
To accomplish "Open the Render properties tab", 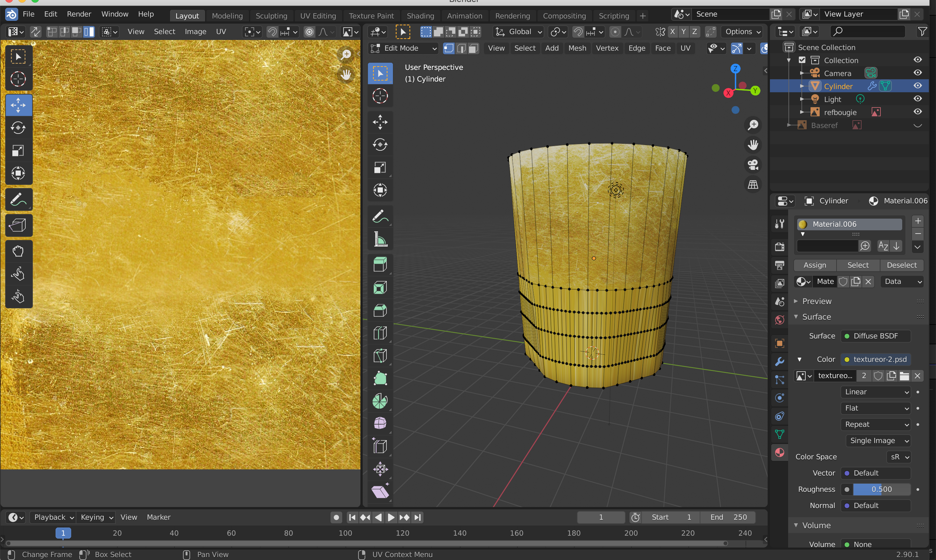I will tap(779, 247).
